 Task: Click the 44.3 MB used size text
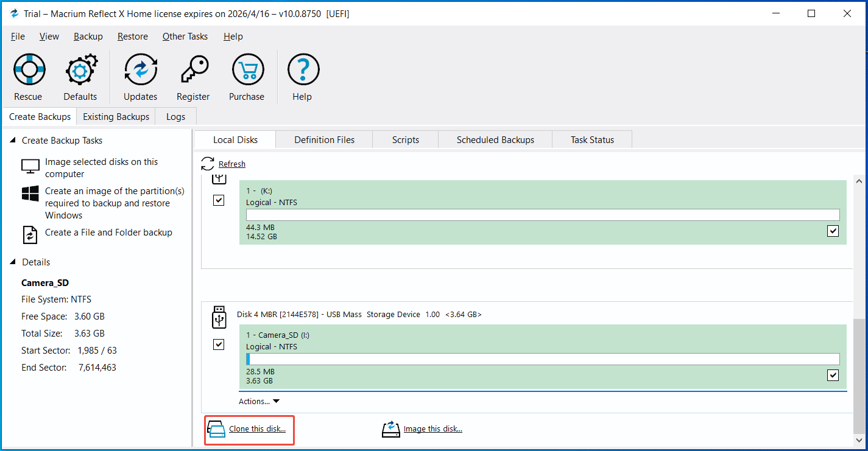260,227
